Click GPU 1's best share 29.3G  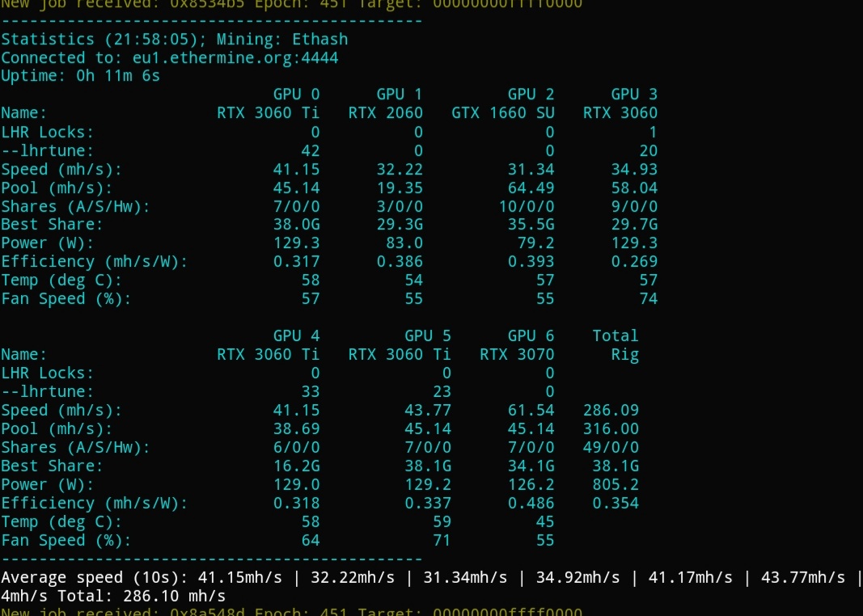400,225
